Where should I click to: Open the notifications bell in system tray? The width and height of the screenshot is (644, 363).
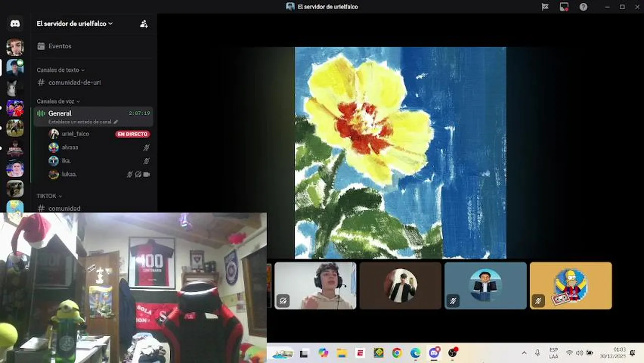tap(632, 353)
